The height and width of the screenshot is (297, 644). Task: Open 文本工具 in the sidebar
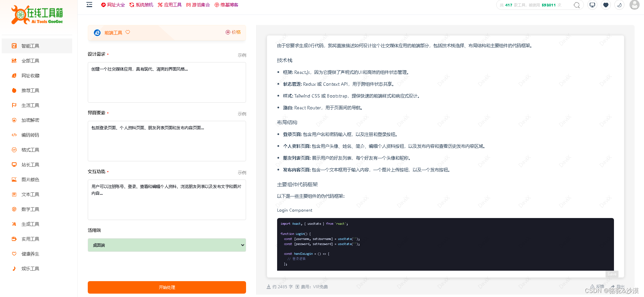tap(37, 194)
